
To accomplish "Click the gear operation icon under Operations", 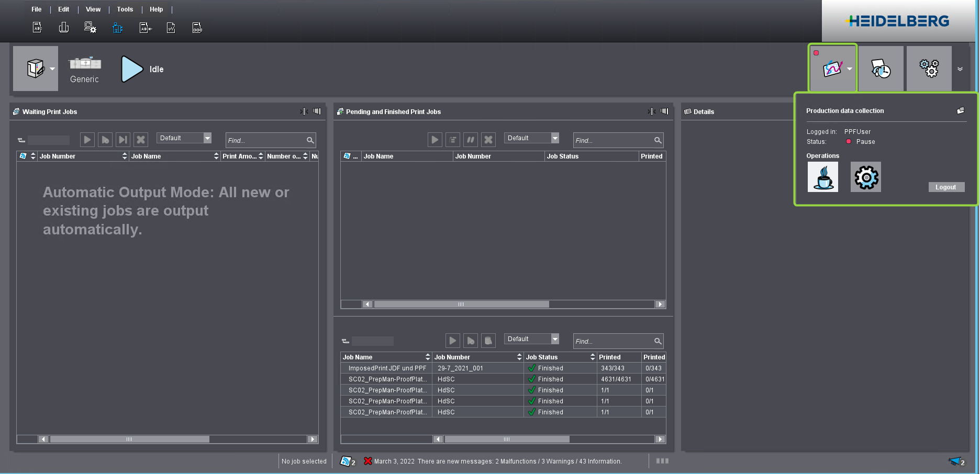I will click(865, 177).
